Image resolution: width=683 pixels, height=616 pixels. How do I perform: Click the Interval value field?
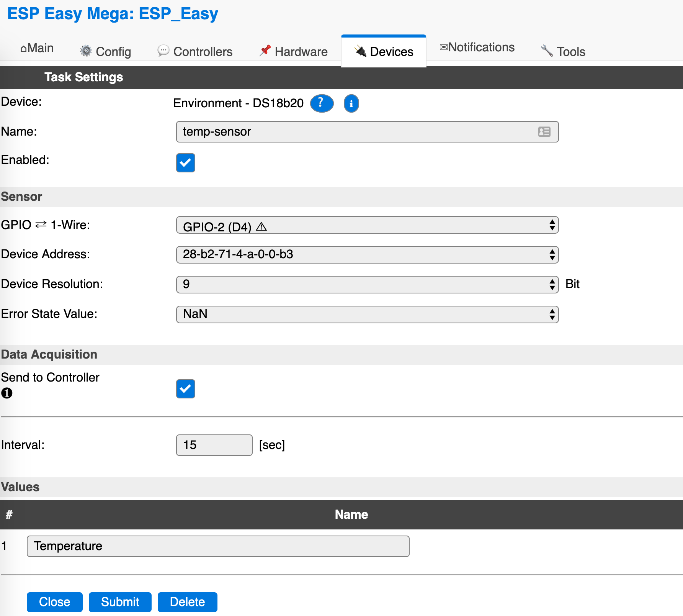(214, 445)
